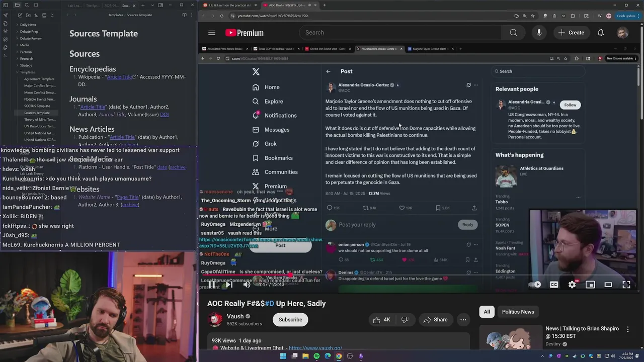644x362 pixels.
Task: Share the video
Action: (x=436, y=320)
